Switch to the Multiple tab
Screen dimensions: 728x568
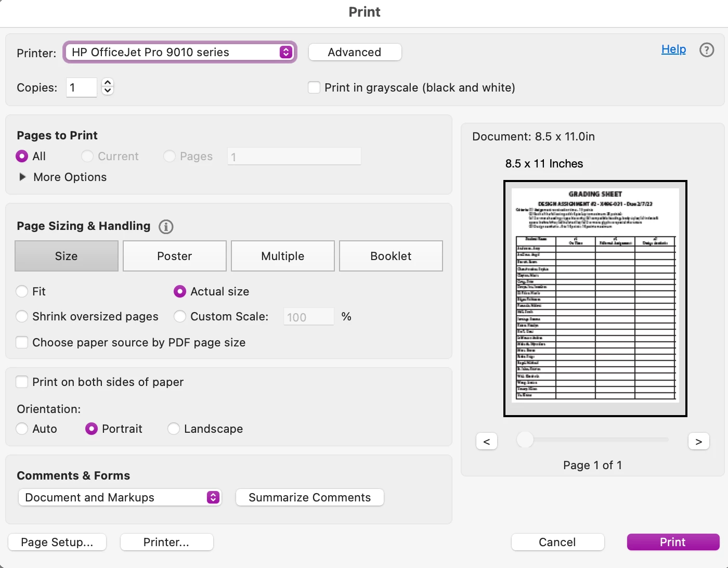283,256
